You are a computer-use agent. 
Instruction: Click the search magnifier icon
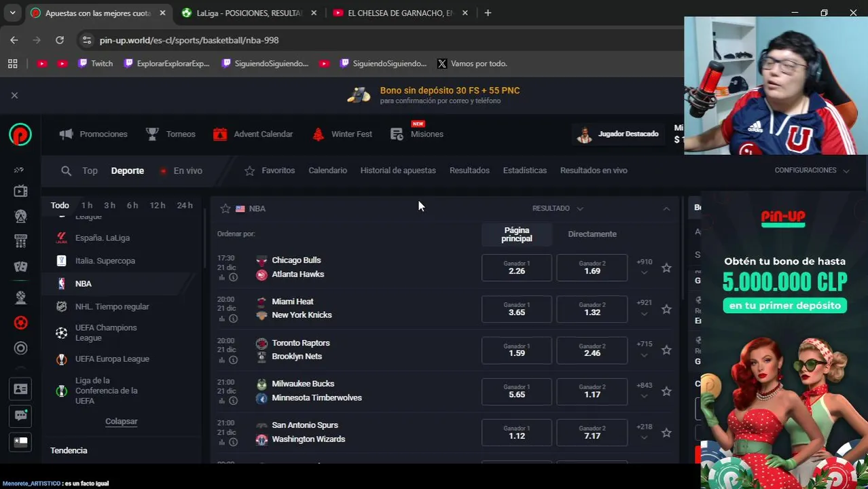(66, 171)
